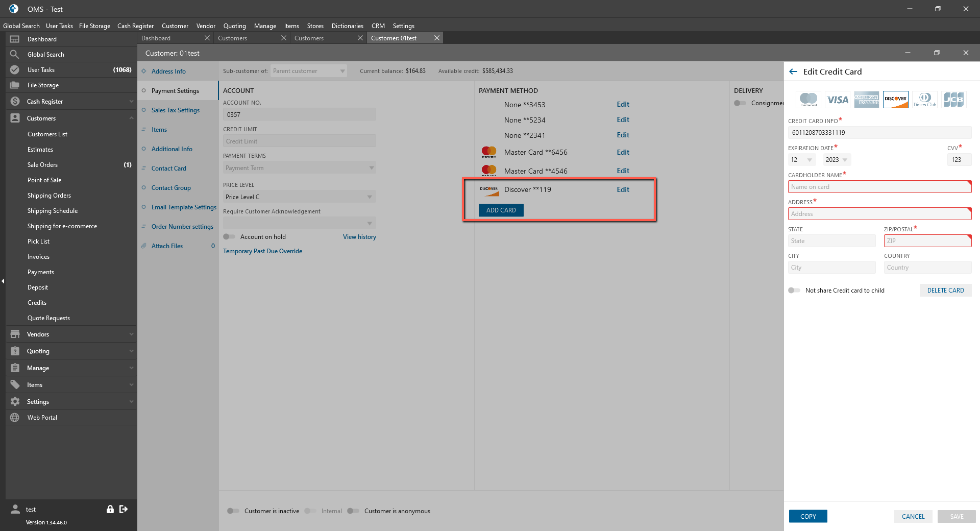Viewport: 980px width, 531px height.
Task: Toggle Customer is anonymous switch
Action: 353,511
